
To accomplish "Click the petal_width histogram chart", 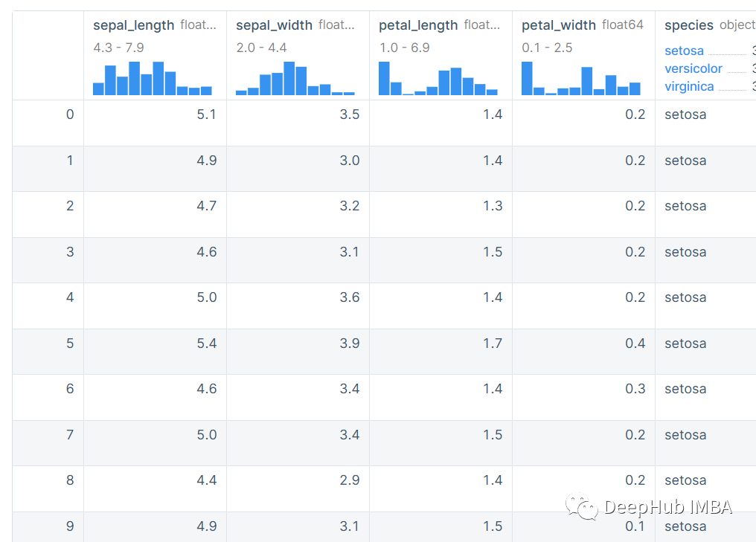I will (x=581, y=79).
